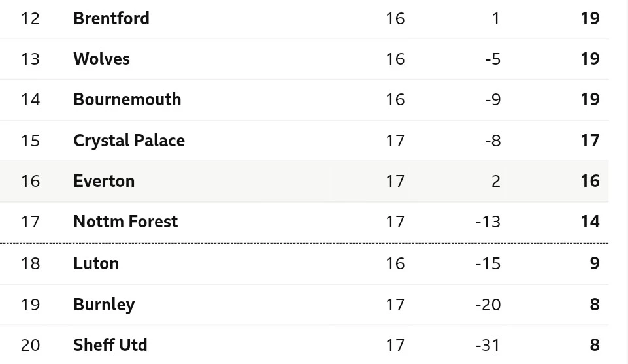Click Sheff Utd's -31 goal difference
This screenshot has height=364, width=628.
click(x=488, y=345)
